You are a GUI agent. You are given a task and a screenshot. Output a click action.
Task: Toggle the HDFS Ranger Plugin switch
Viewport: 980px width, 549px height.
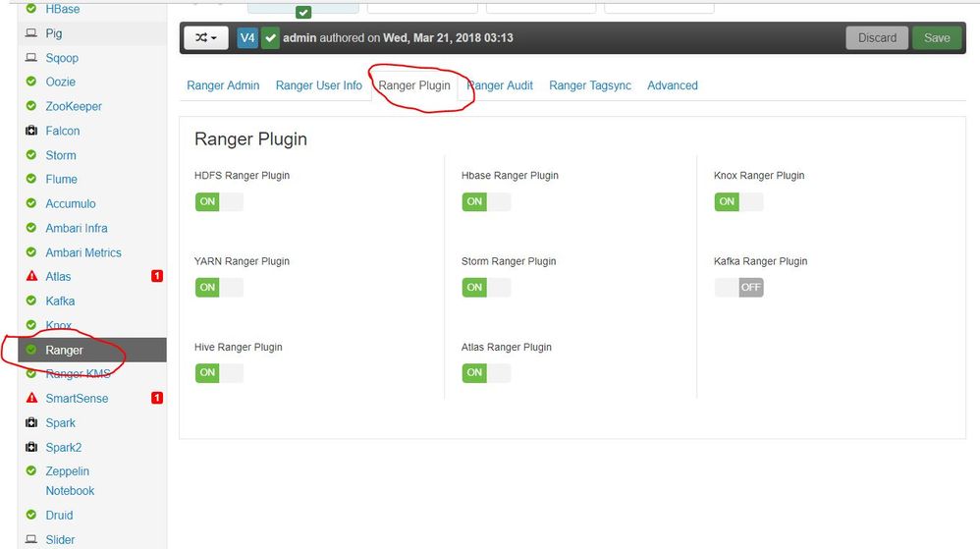[219, 201]
